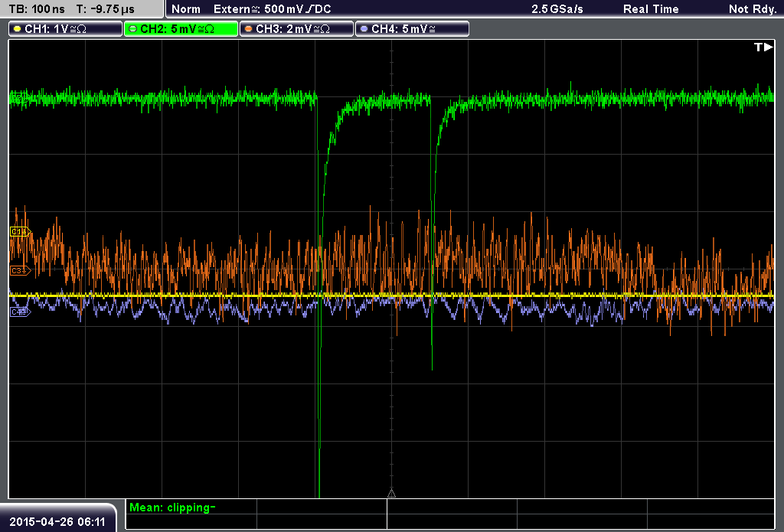Screen dimensions: 784x532
Task: Click the Norm trigger mode label
Action: (186, 9)
